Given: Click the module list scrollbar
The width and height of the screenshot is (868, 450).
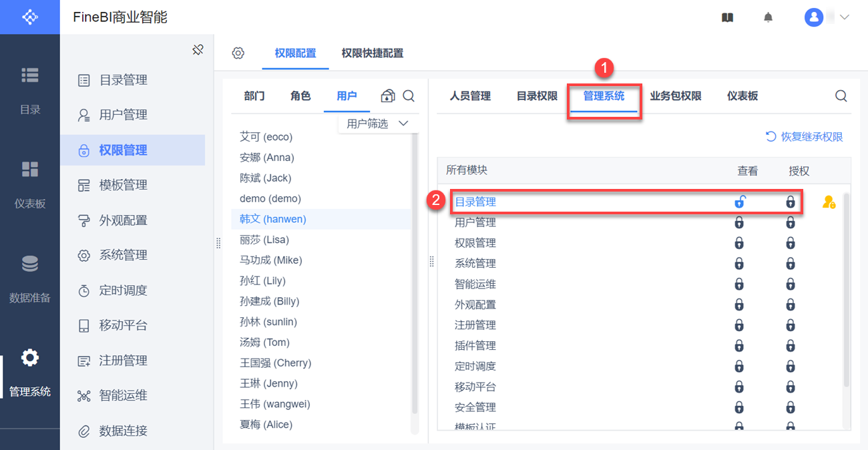Looking at the screenshot, I should coord(847,287).
